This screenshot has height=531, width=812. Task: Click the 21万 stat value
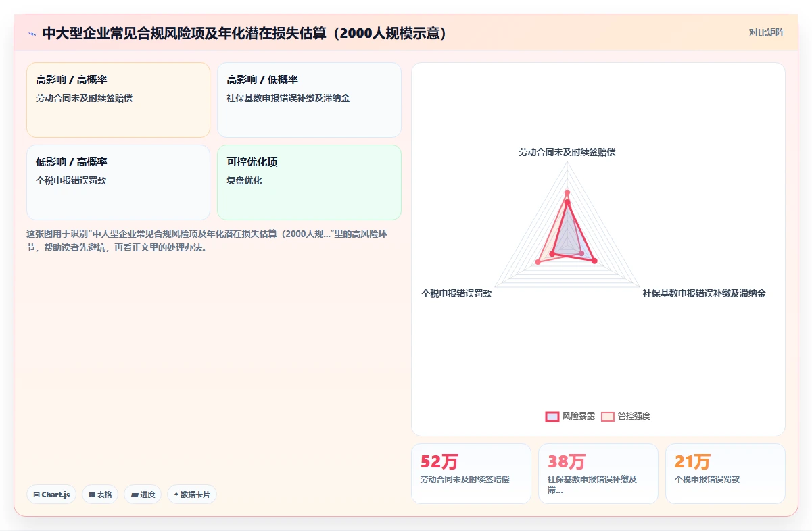coord(693,462)
